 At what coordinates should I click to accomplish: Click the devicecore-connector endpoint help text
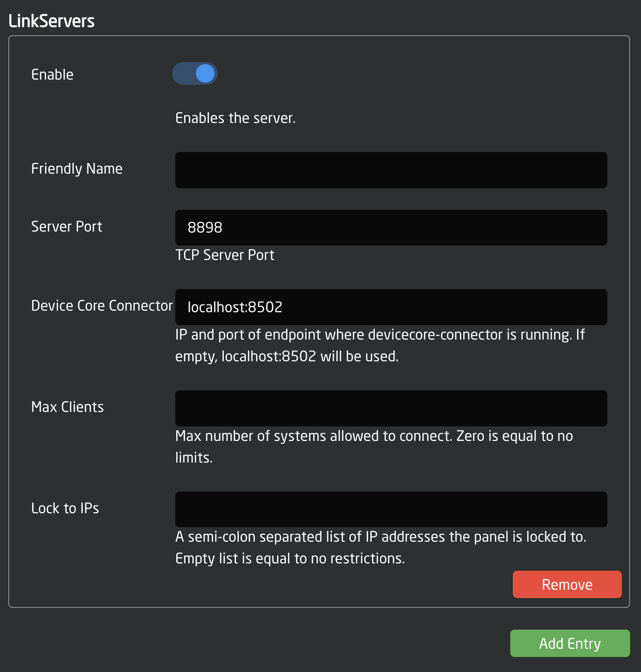pyautogui.click(x=380, y=345)
